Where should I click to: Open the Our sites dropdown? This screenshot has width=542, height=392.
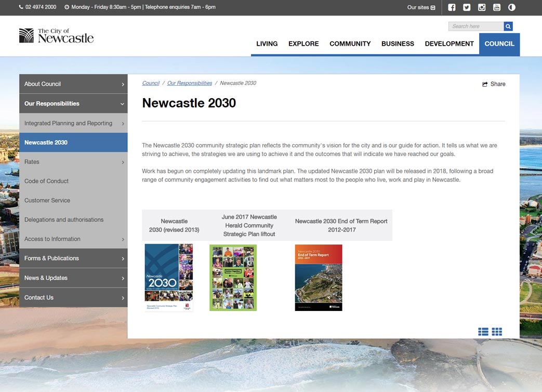[x=421, y=7]
